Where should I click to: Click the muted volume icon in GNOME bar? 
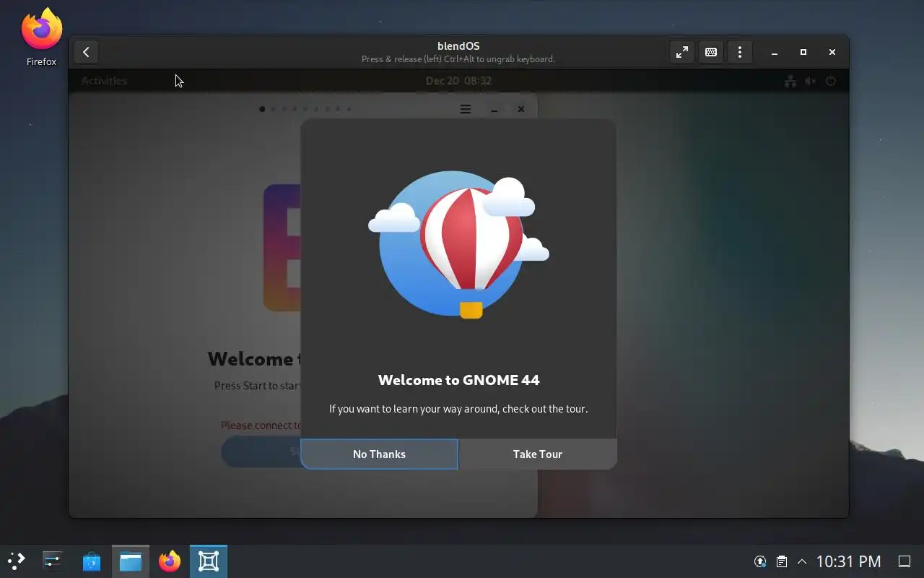point(811,81)
